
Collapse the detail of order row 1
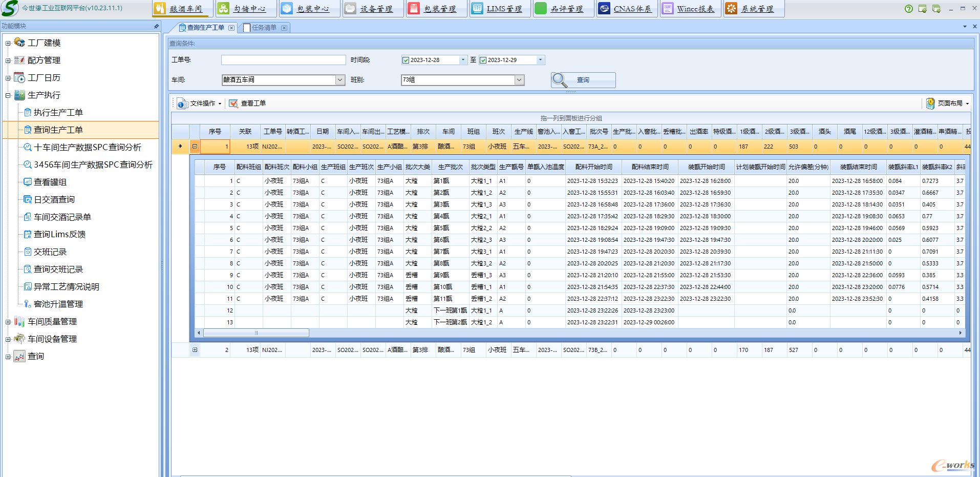[195, 147]
